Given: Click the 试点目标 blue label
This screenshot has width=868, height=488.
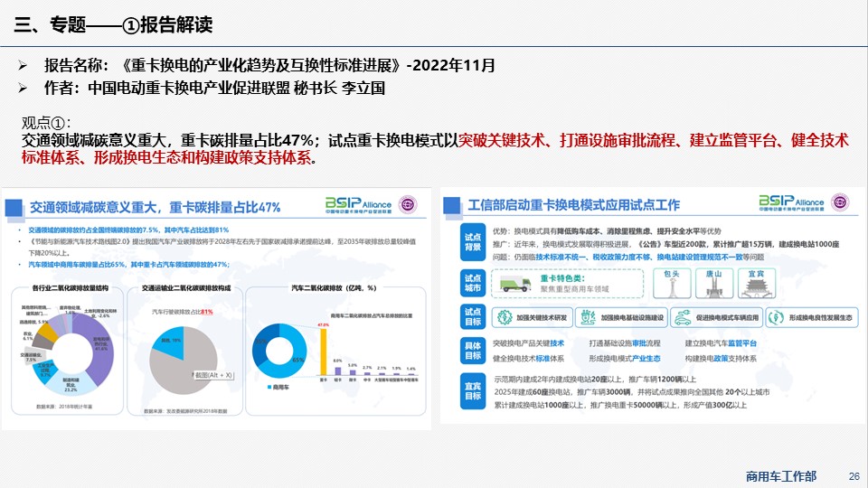Looking at the screenshot, I should coord(473,317).
